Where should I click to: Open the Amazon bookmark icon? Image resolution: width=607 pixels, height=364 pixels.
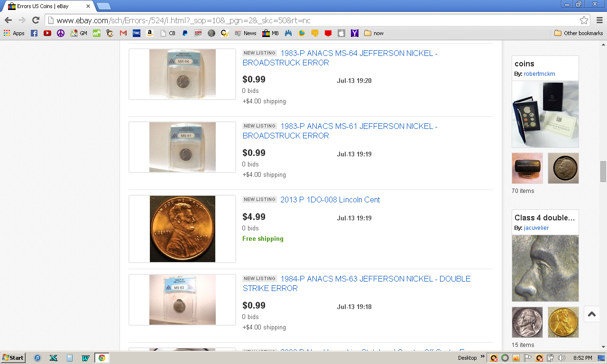(x=150, y=33)
